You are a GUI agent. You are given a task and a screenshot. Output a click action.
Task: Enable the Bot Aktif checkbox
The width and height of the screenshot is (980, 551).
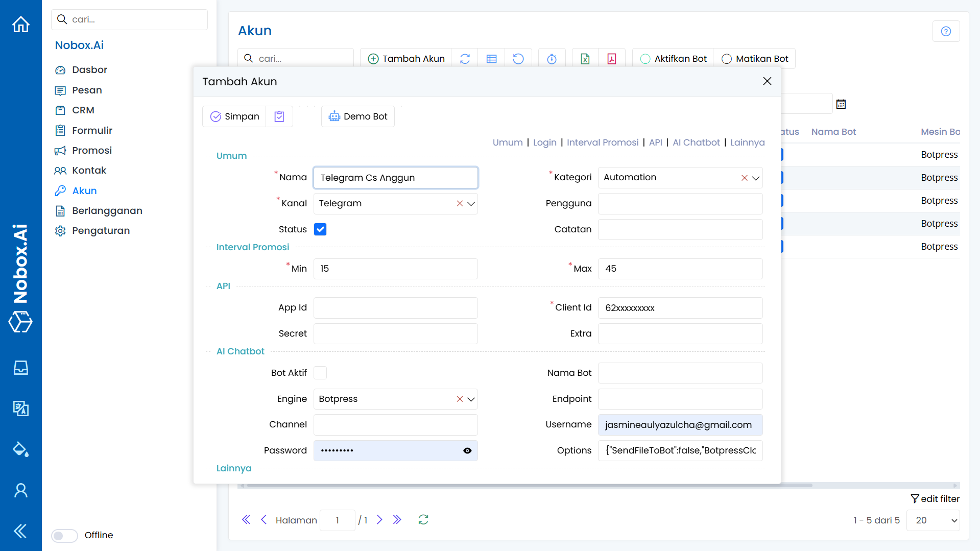point(320,373)
